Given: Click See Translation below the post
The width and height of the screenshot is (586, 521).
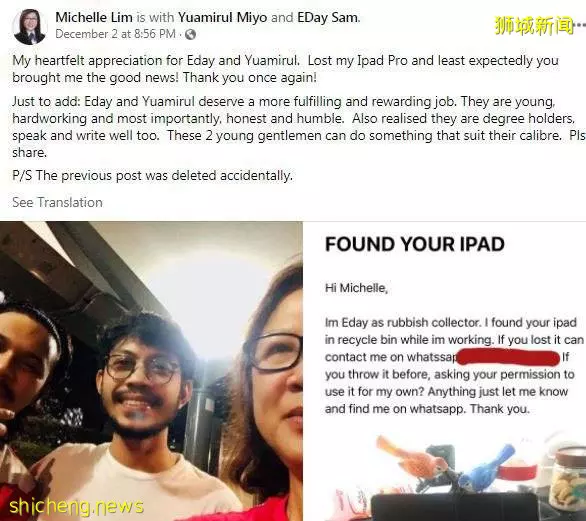Looking at the screenshot, I should click(57, 202).
